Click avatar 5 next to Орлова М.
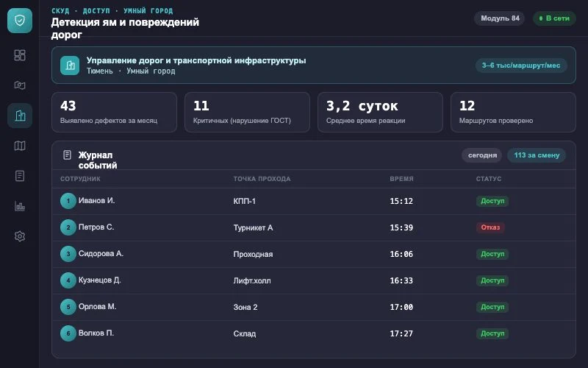This screenshot has width=588, height=368. (x=68, y=307)
